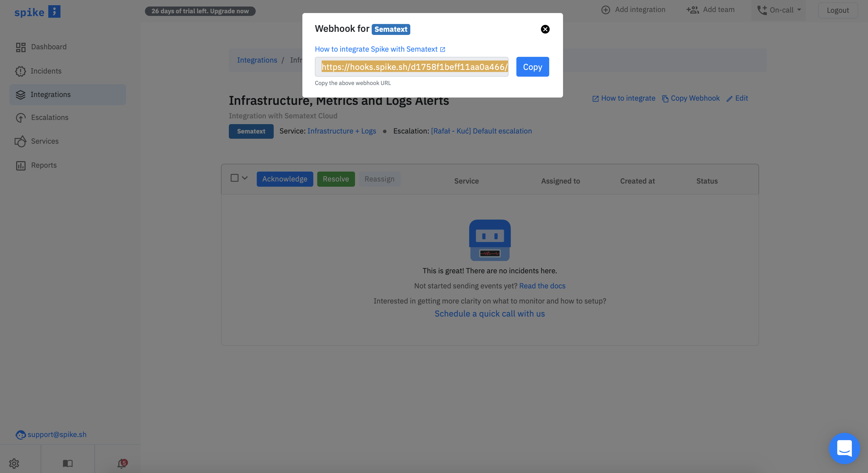Click the external link icon beside Sematext guide
The image size is (868, 473).
[443, 50]
